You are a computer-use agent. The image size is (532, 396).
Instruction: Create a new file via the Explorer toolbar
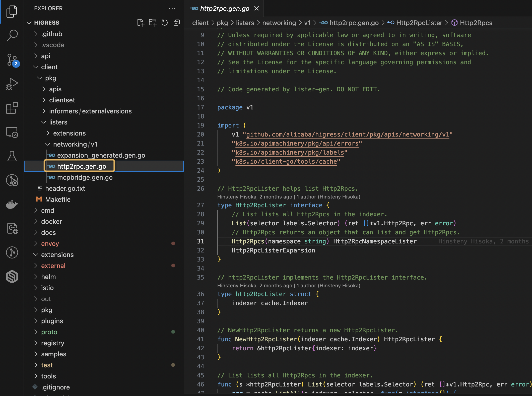(x=141, y=23)
